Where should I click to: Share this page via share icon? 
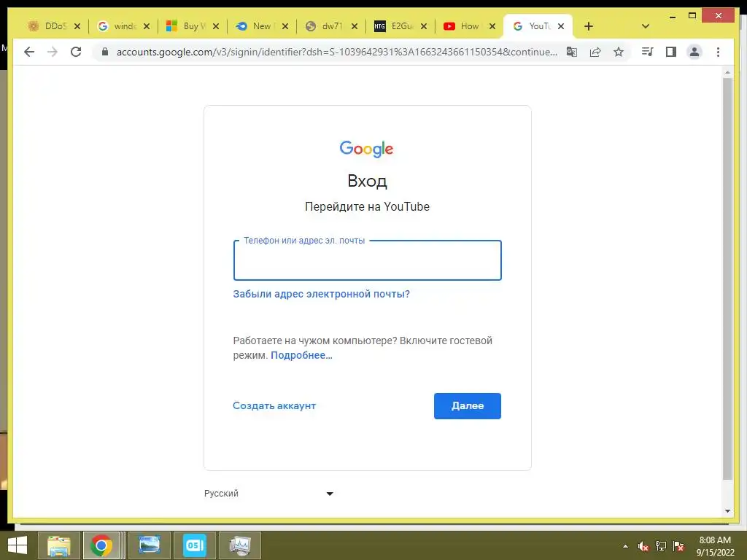pos(595,52)
